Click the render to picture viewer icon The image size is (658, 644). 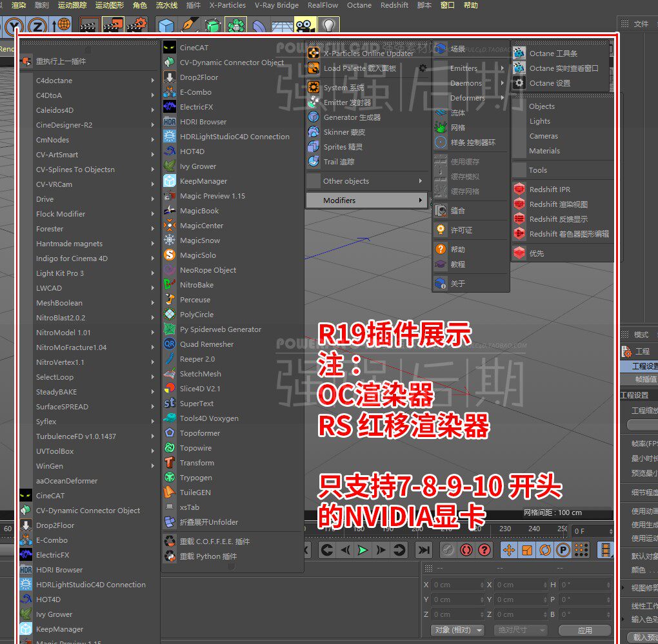pyautogui.click(x=114, y=26)
